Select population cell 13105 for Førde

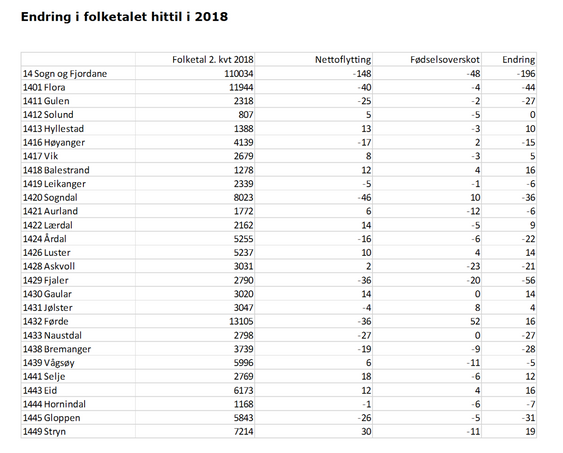click(x=241, y=321)
